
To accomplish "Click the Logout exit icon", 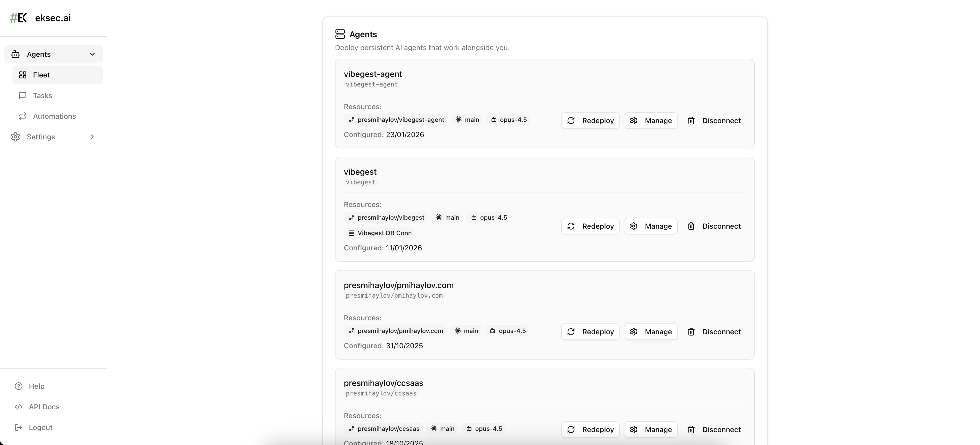I will click(x=18, y=427).
